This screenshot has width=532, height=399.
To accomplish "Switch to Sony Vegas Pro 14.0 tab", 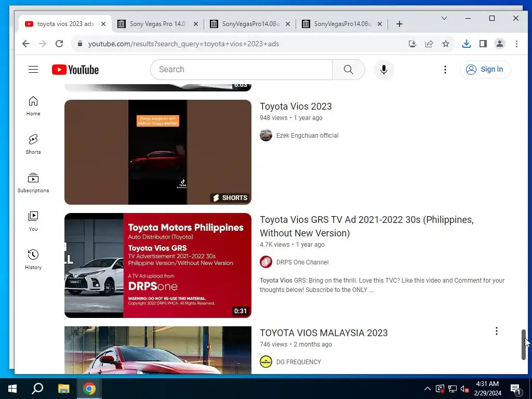I will tap(158, 24).
